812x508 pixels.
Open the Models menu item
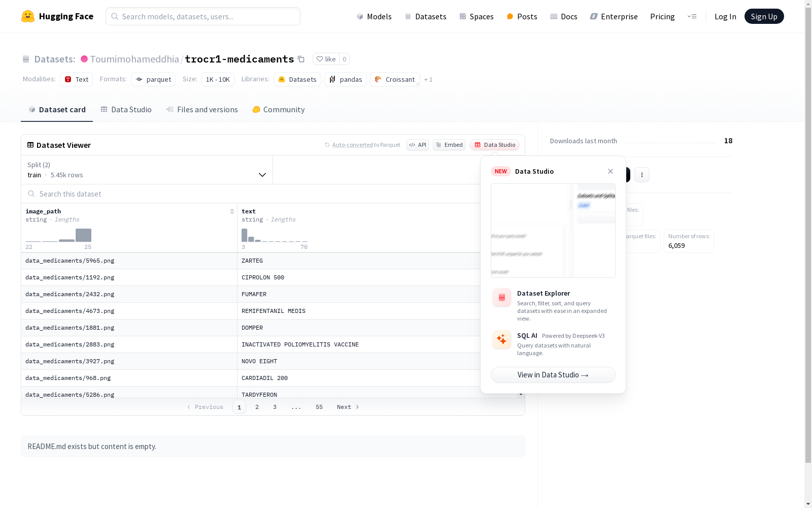point(374,16)
